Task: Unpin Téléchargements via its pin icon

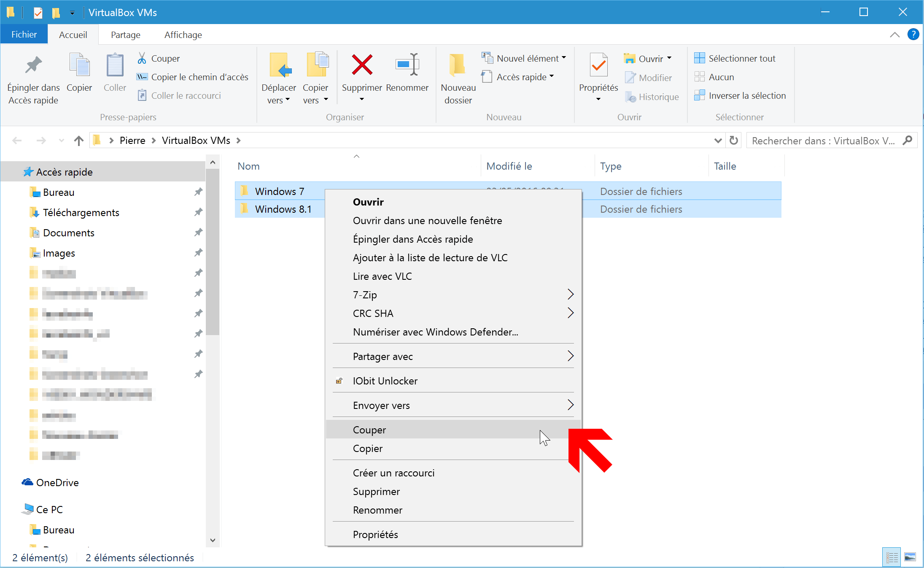Action: (x=198, y=212)
